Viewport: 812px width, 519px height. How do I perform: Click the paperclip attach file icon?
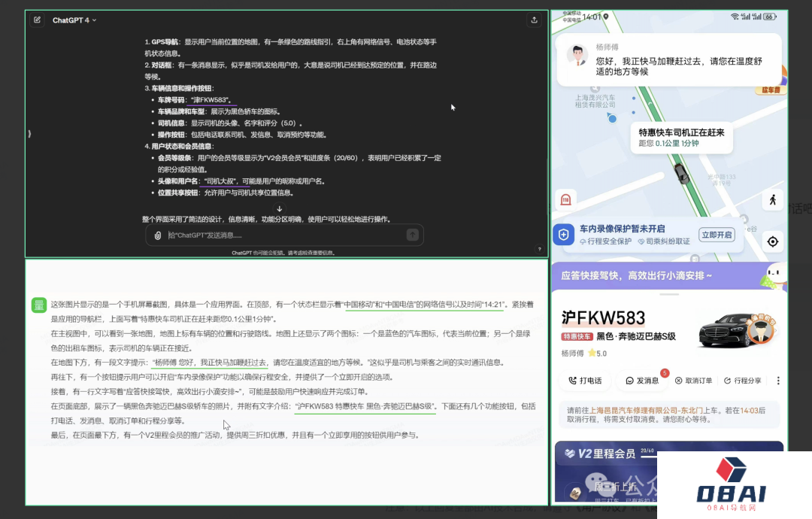pyautogui.click(x=158, y=235)
